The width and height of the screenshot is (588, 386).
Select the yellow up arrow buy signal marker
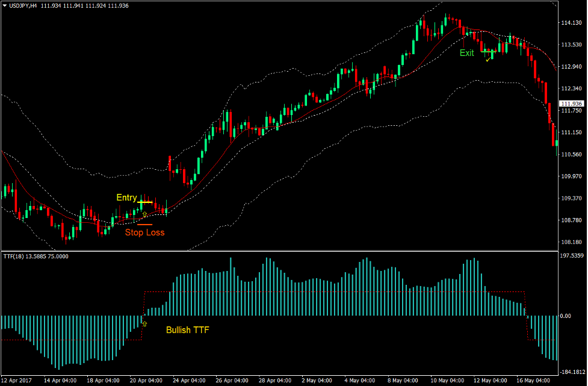point(144,214)
